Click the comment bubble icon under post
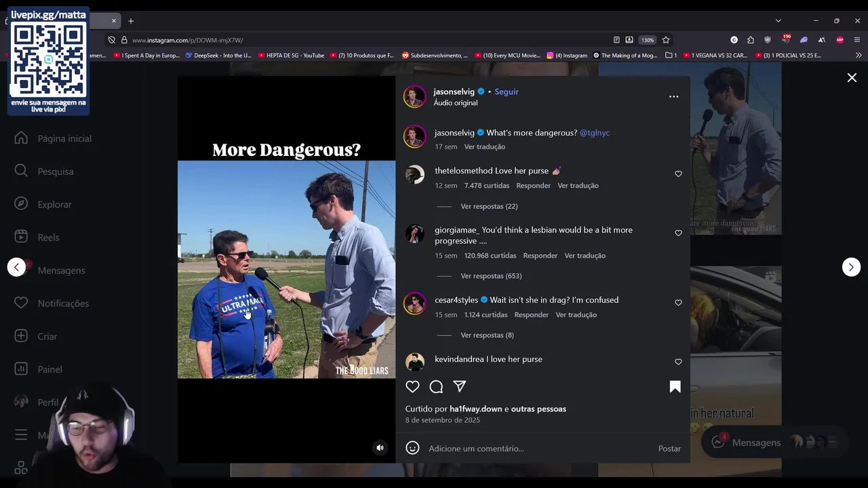 [436, 386]
